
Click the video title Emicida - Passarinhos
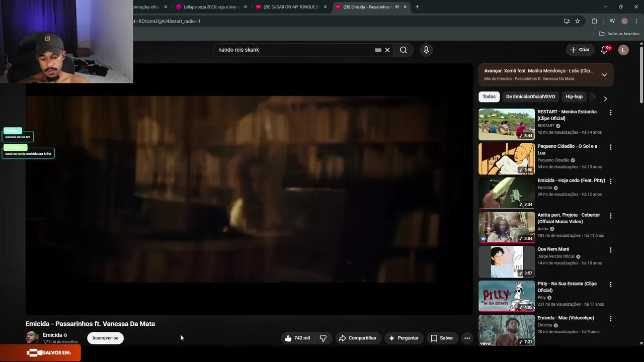point(90,324)
